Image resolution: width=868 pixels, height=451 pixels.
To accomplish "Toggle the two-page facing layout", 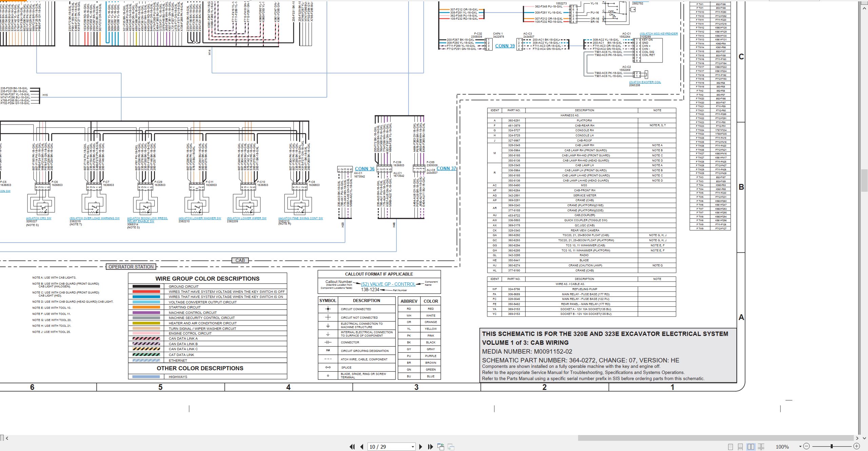I will [751, 447].
